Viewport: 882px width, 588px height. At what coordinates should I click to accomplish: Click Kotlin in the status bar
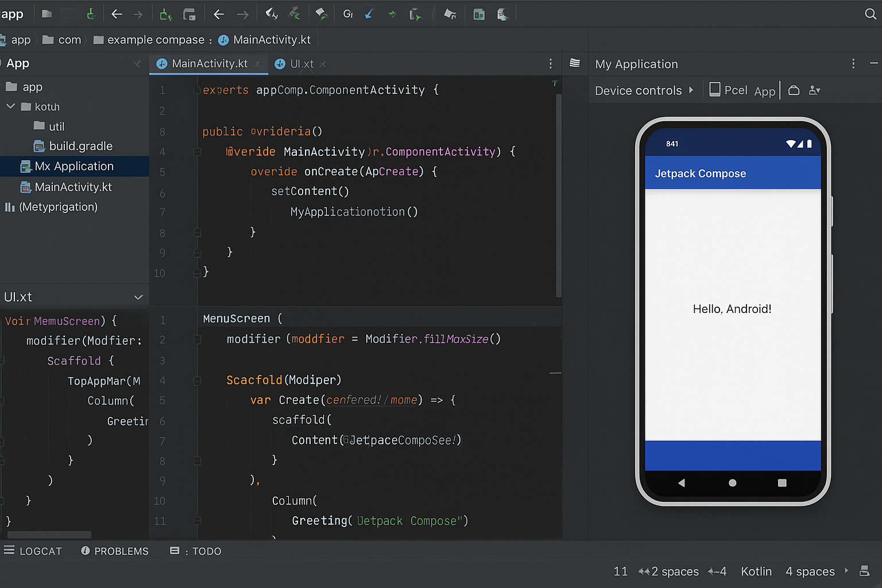point(756,571)
